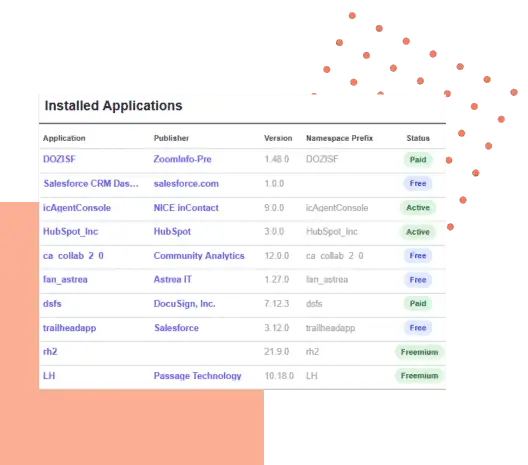Open the dsfs application link
Viewport: 528px width, 465px height.
[x=52, y=304]
